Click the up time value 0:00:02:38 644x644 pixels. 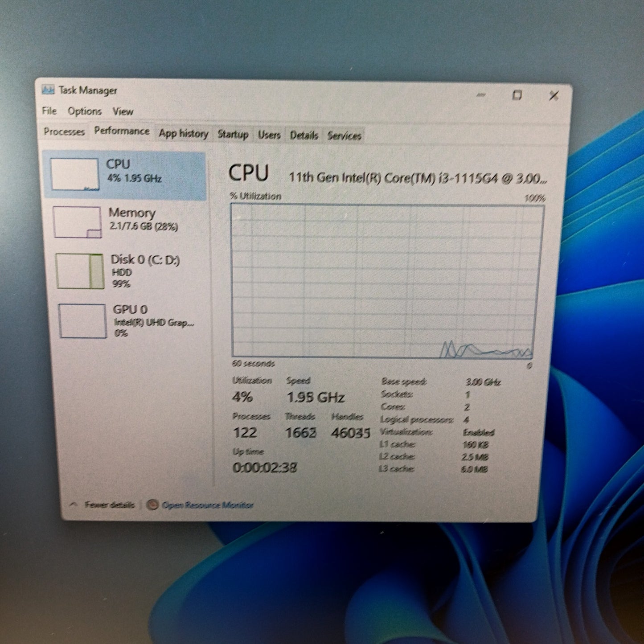point(265,468)
